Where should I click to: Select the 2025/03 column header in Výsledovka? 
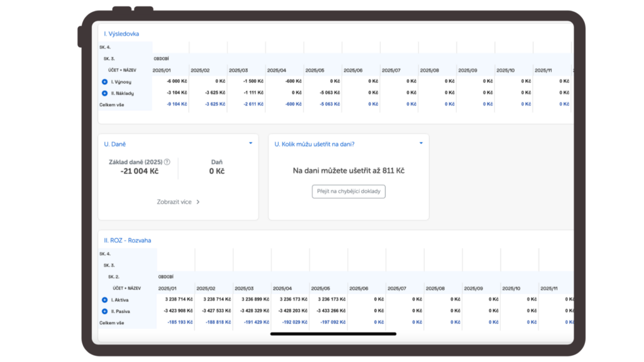[x=238, y=70]
